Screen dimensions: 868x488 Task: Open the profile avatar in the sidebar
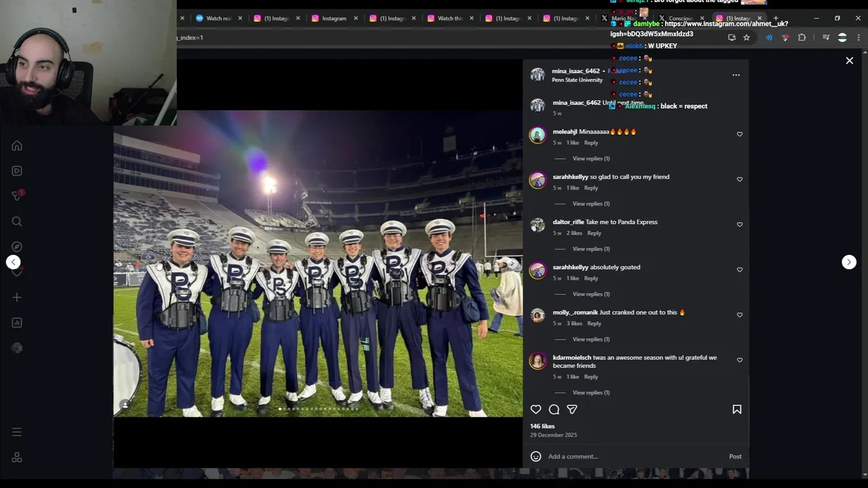pos(17,348)
